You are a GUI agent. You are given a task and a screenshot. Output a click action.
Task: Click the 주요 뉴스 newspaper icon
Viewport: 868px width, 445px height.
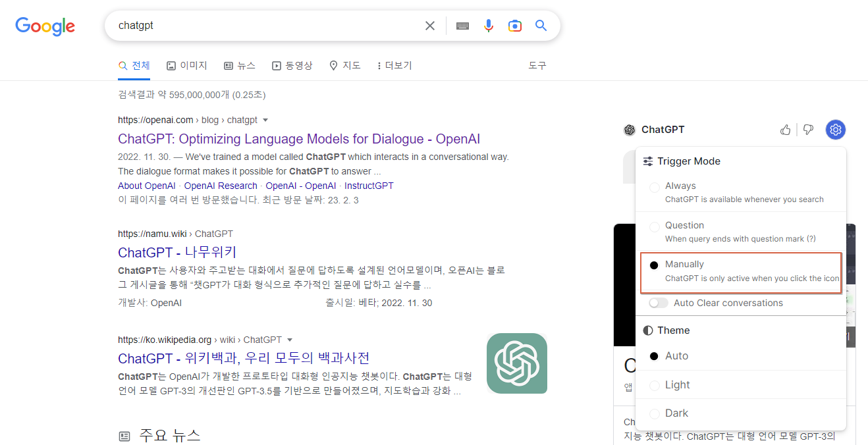124,436
